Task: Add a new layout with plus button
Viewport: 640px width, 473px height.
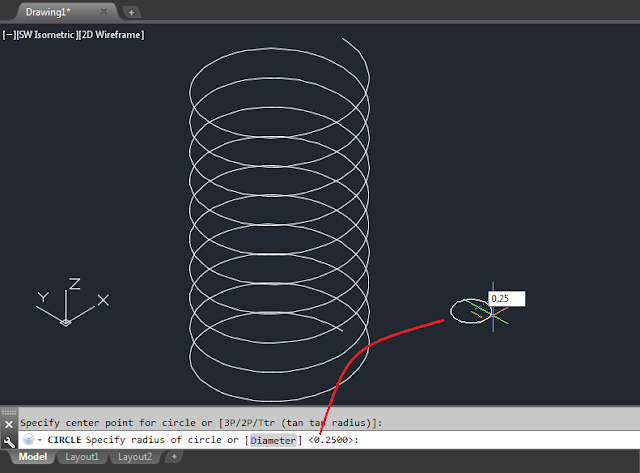Action: click(174, 457)
